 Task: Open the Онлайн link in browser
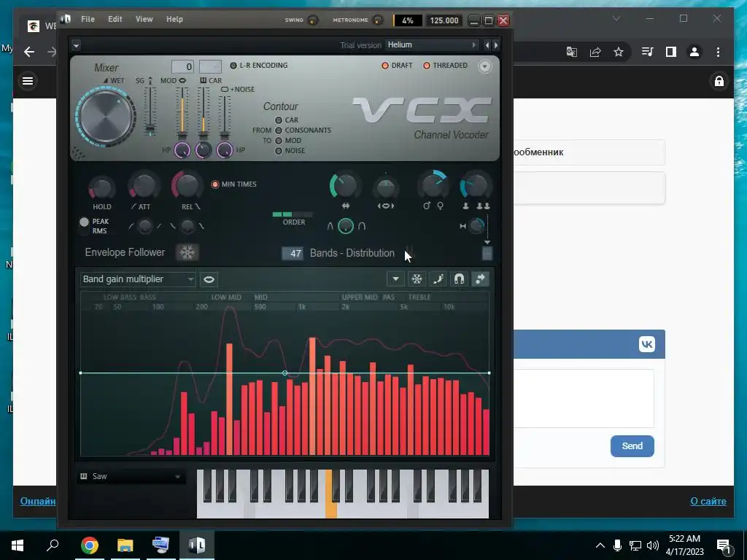pos(38,501)
